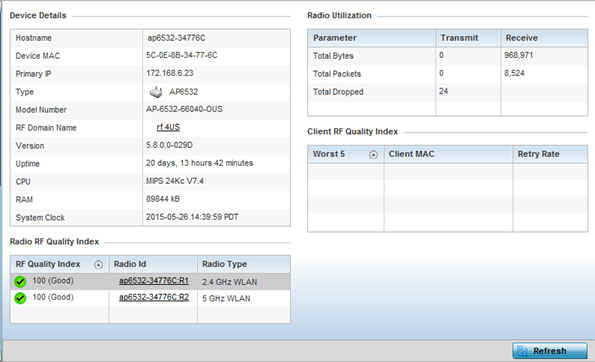Toggle sort arrow on RF Quality Index column
The width and height of the screenshot is (595, 362).
tap(98, 264)
